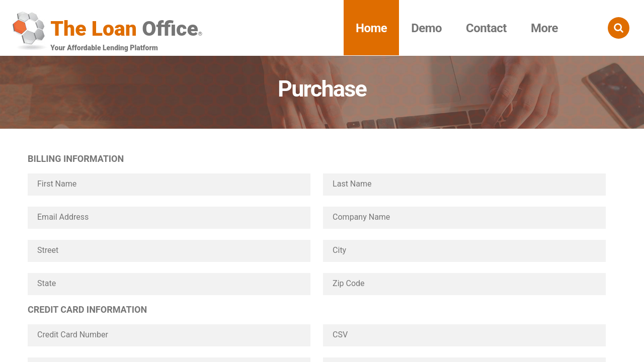Click the CSV security code field
Viewport: 644px width, 362px height.
click(x=464, y=335)
